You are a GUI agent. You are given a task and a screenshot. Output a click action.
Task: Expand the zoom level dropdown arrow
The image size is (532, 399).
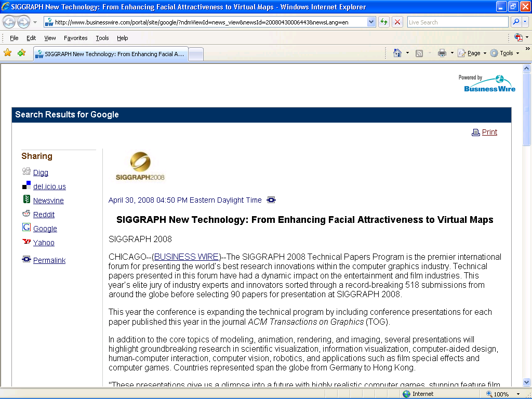point(518,394)
